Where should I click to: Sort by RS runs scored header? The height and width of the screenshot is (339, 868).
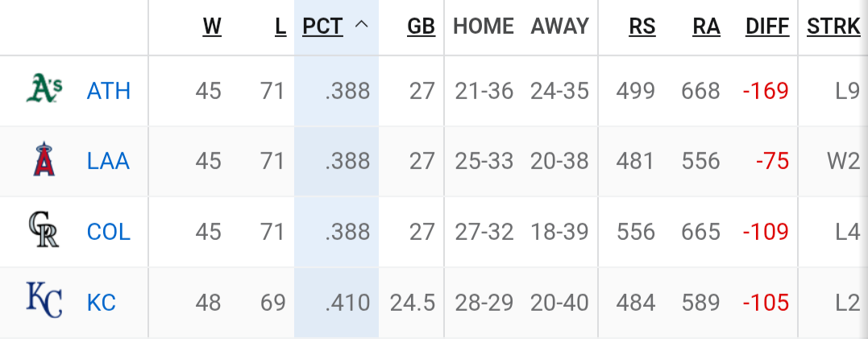click(x=642, y=26)
